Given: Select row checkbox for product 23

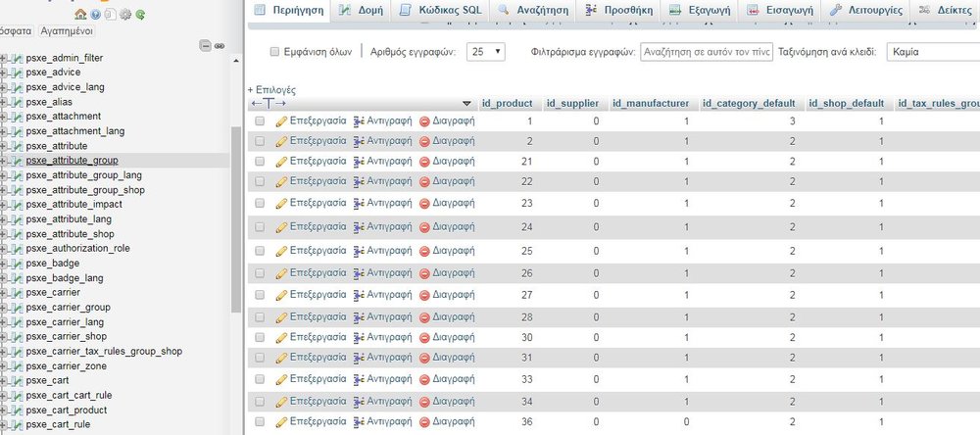Looking at the screenshot, I should [x=260, y=203].
